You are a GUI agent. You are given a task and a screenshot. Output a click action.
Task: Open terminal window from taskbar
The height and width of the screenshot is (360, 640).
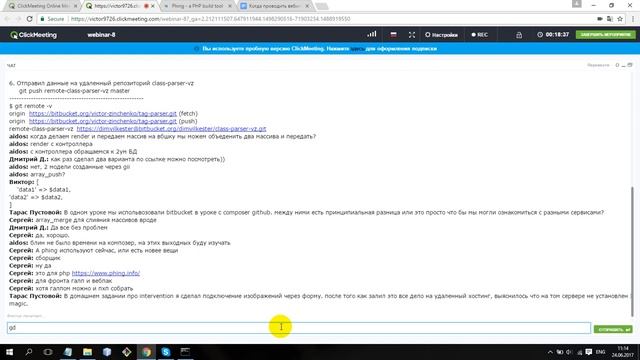click(185, 352)
